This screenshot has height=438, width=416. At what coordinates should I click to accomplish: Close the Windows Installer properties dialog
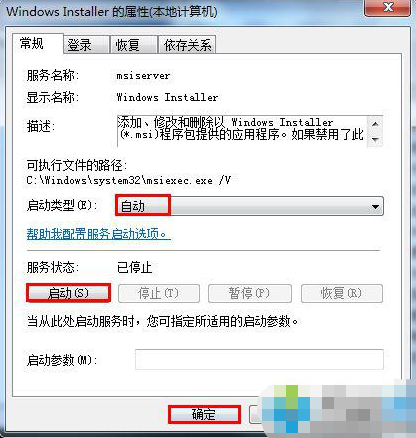click(388, 7)
